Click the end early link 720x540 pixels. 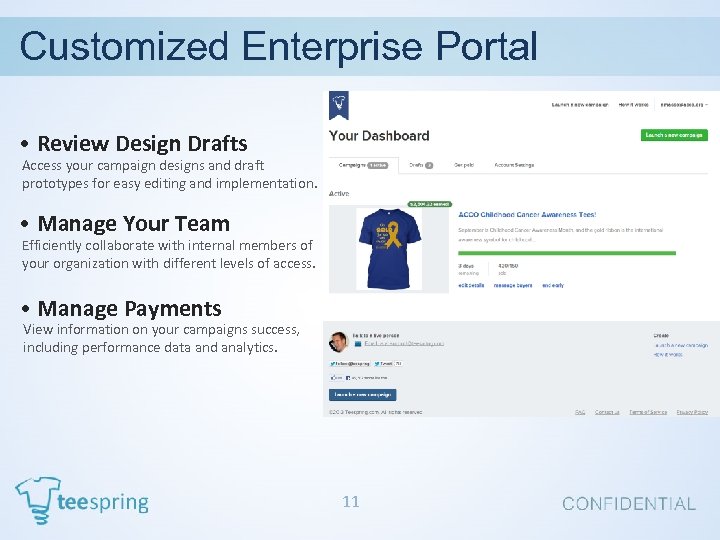(x=553, y=285)
